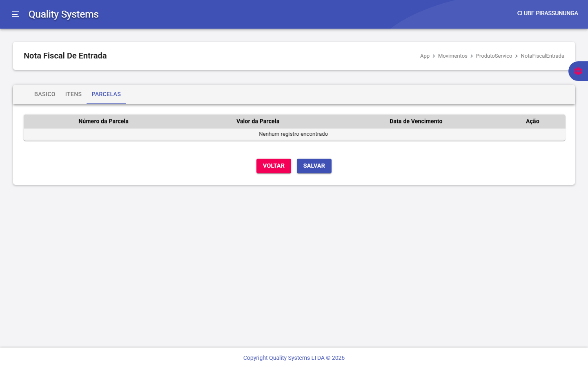Open the settings gear panel

click(578, 71)
